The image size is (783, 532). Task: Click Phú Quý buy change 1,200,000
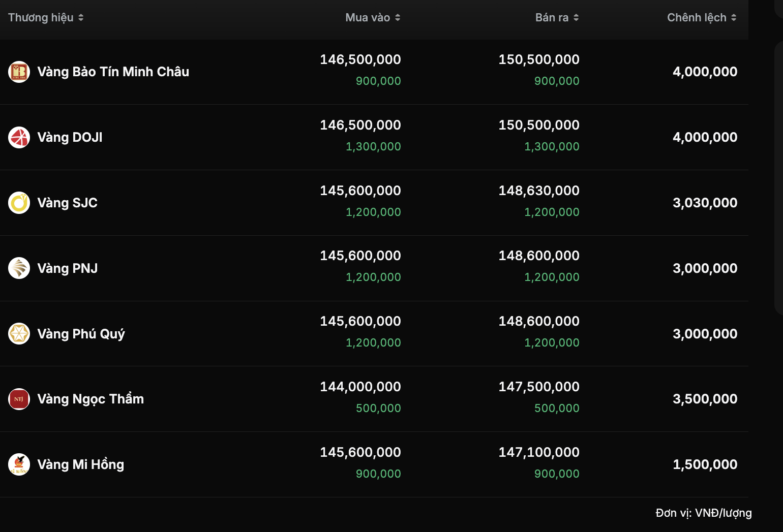[x=373, y=342]
